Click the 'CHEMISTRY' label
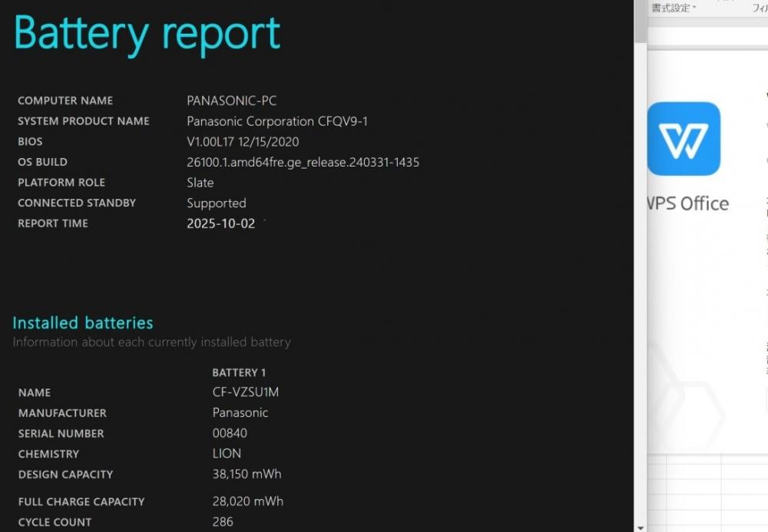 pos(48,454)
